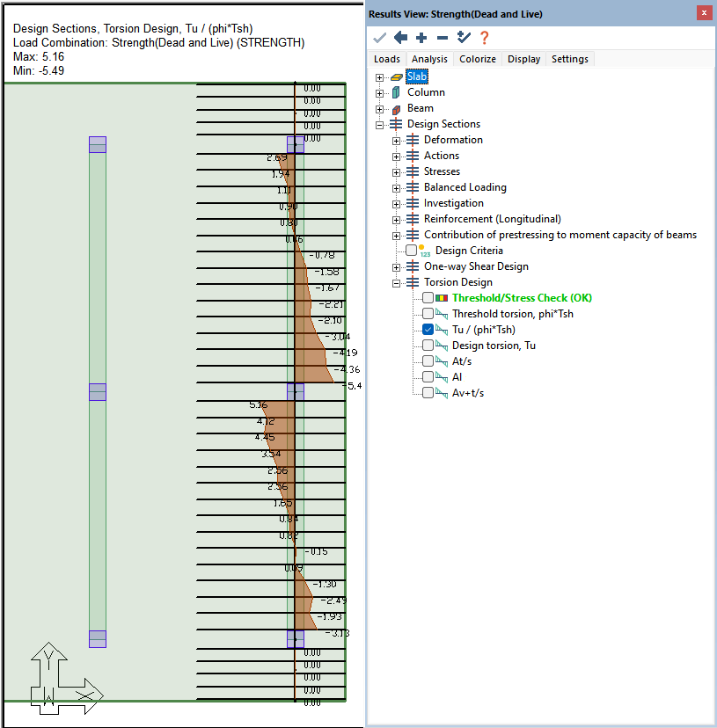717x728 pixels.
Task: Expand the One-way Shear Design node
Action: coord(396,267)
